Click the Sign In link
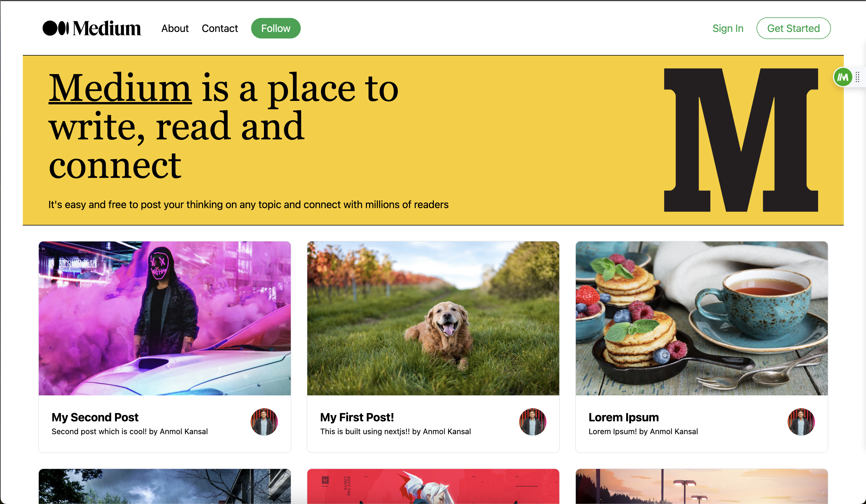 point(728,28)
